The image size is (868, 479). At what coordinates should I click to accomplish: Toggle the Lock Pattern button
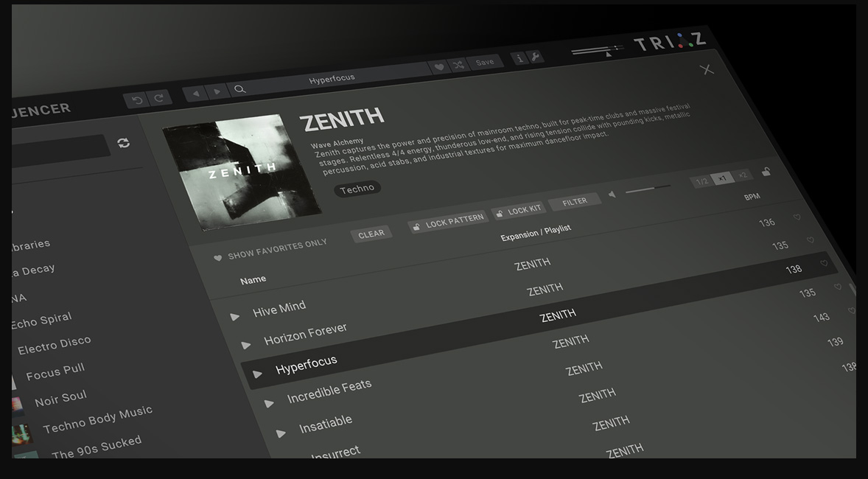(x=448, y=222)
